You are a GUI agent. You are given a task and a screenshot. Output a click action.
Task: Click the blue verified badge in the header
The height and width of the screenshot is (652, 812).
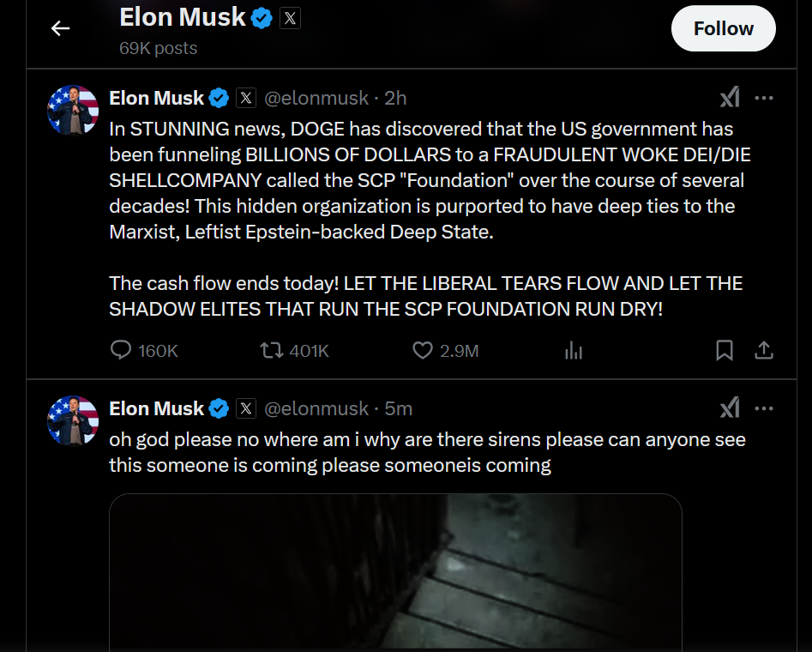point(262,18)
